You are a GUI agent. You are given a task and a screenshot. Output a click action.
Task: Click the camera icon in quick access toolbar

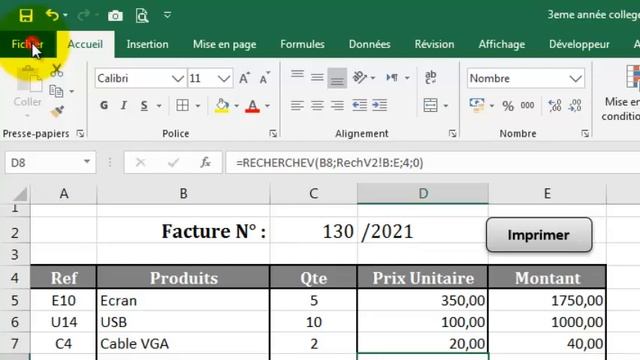click(x=115, y=16)
